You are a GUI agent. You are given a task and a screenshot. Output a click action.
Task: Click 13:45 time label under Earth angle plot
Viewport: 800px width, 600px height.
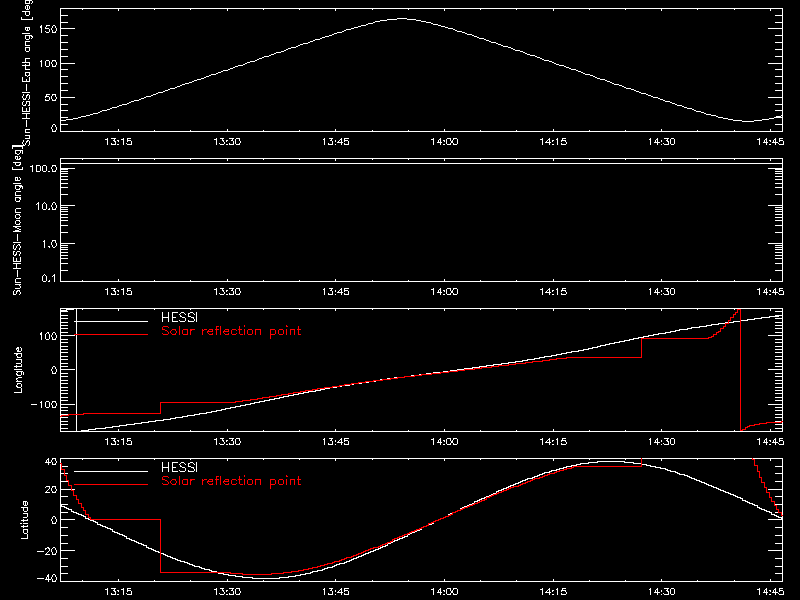click(x=336, y=142)
